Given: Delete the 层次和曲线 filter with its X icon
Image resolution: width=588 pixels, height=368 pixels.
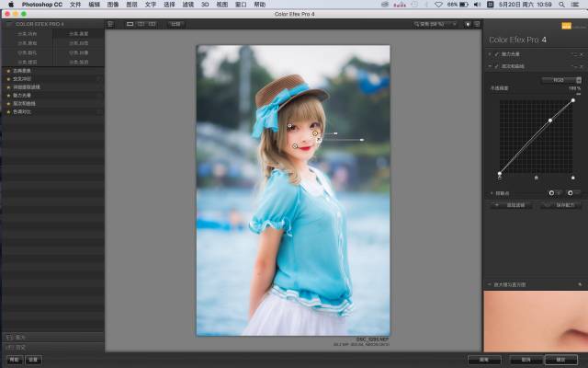Looking at the screenshot, I should (x=582, y=66).
